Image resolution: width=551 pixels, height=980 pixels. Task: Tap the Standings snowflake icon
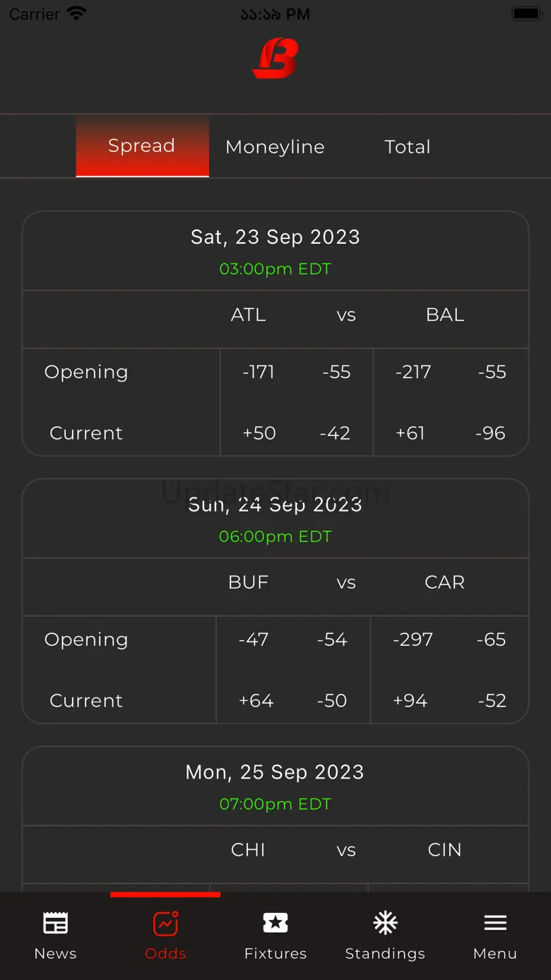point(385,923)
